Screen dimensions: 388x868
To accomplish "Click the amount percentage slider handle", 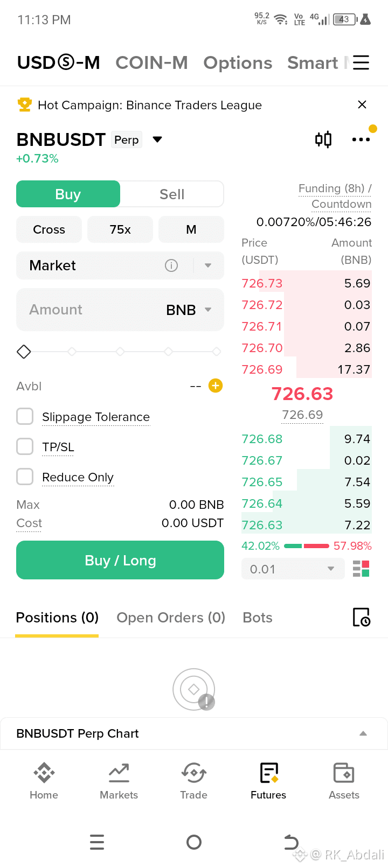I will tap(24, 352).
